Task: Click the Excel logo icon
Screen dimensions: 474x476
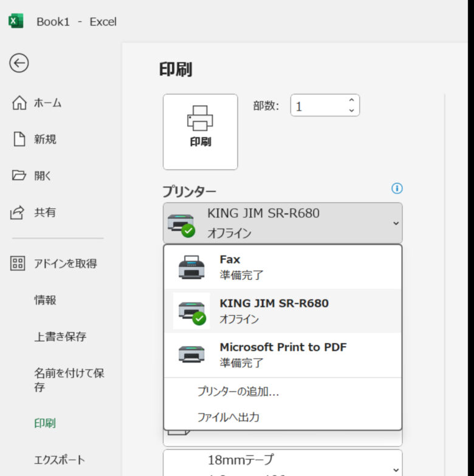Action: tap(16, 21)
